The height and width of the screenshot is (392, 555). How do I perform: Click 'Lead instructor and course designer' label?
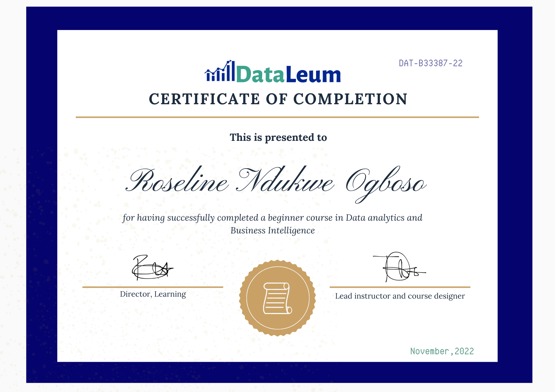(400, 296)
